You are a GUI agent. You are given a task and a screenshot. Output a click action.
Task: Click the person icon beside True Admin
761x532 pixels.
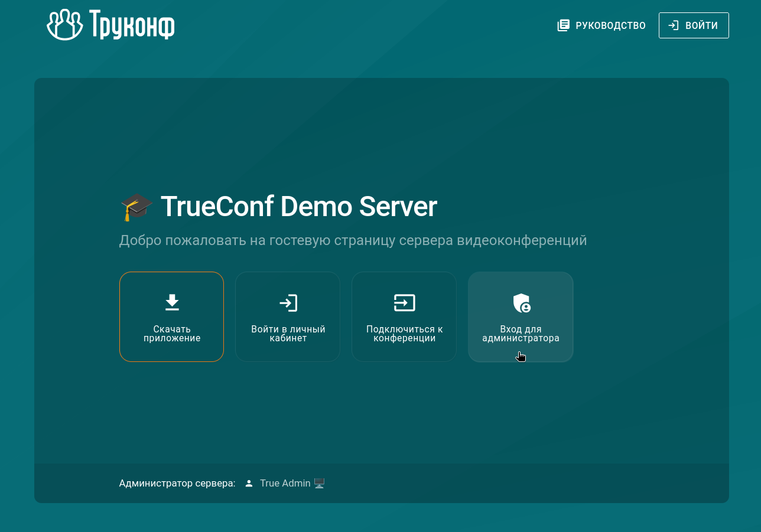[x=249, y=484]
